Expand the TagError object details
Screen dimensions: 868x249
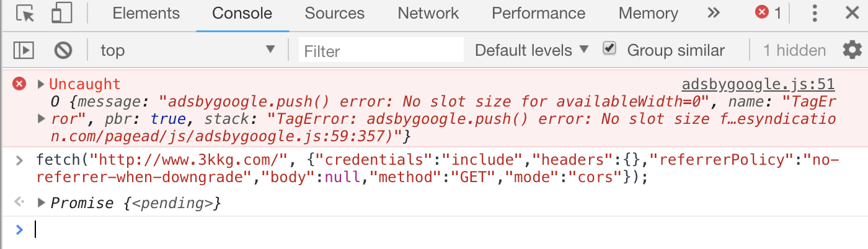pyautogui.click(x=42, y=118)
